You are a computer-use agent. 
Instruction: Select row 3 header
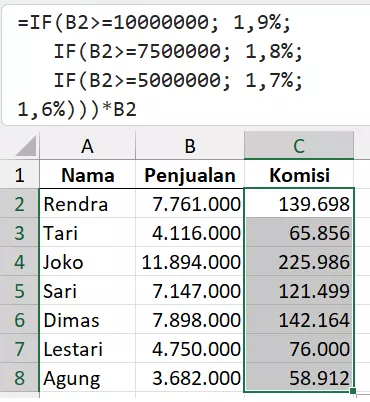tap(19, 232)
